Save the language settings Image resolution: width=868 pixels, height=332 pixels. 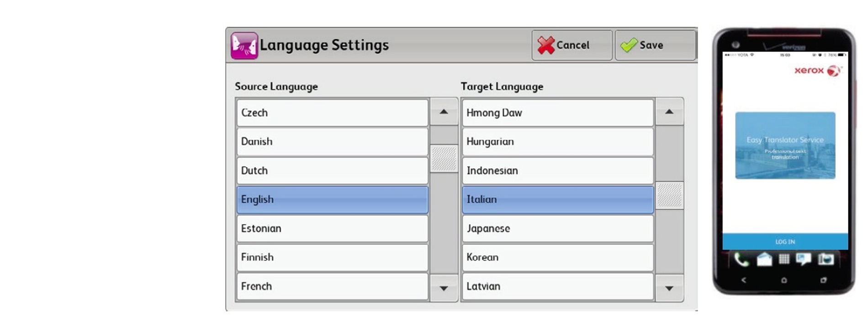(655, 45)
